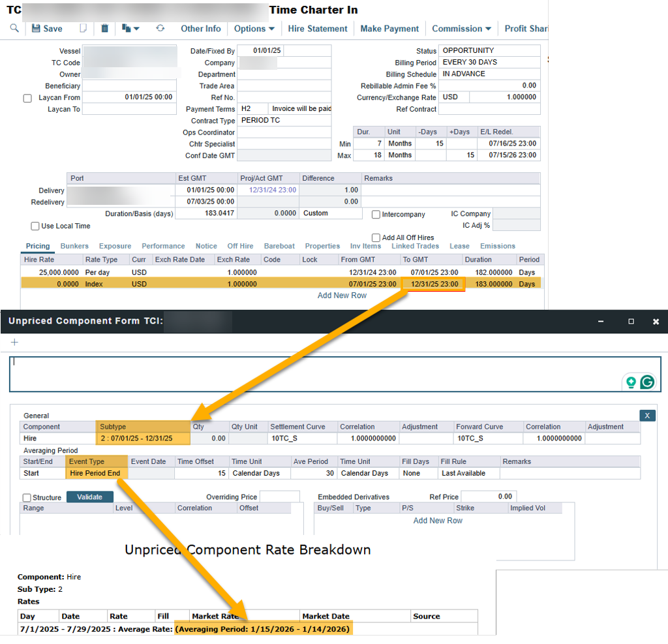
Task: Open the Off Hire tab
Action: [x=240, y=246]
